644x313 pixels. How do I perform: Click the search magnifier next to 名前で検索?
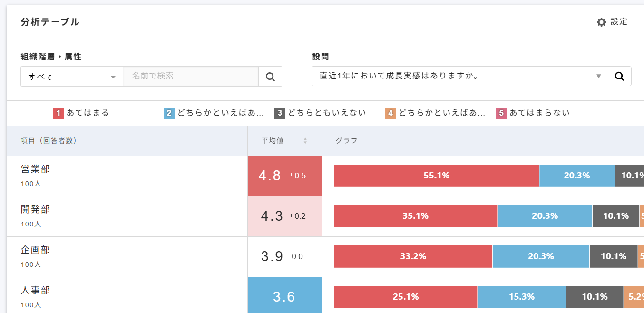270,76
